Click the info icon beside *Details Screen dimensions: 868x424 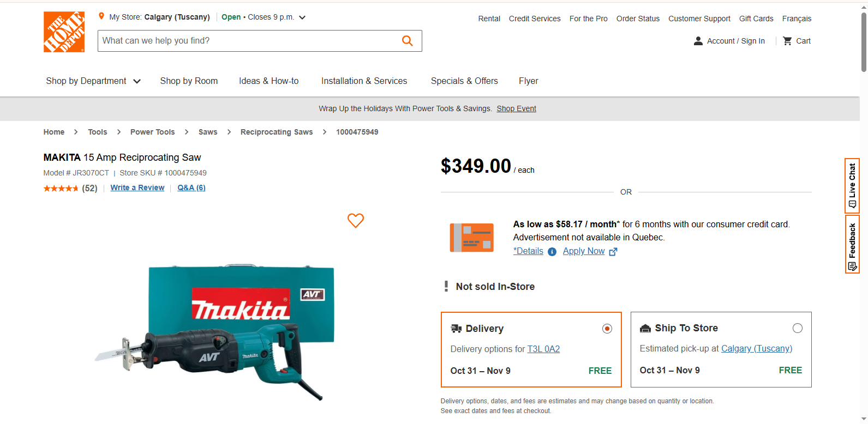552,252
